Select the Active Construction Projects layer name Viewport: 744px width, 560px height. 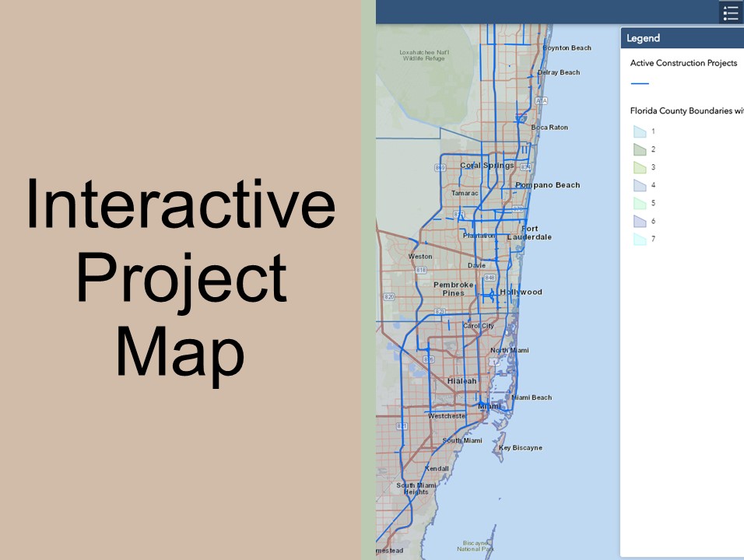683,63
